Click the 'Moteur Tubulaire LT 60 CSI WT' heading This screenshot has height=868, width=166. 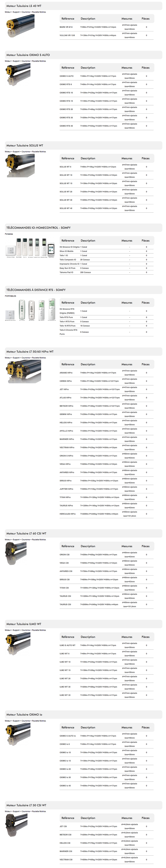(x=26, y=533)
